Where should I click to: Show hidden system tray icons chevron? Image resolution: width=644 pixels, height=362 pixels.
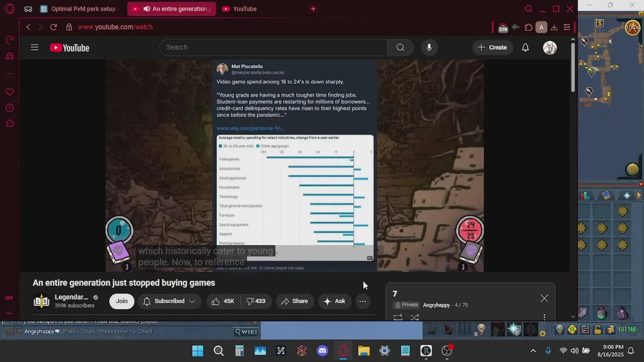point(533,351)
